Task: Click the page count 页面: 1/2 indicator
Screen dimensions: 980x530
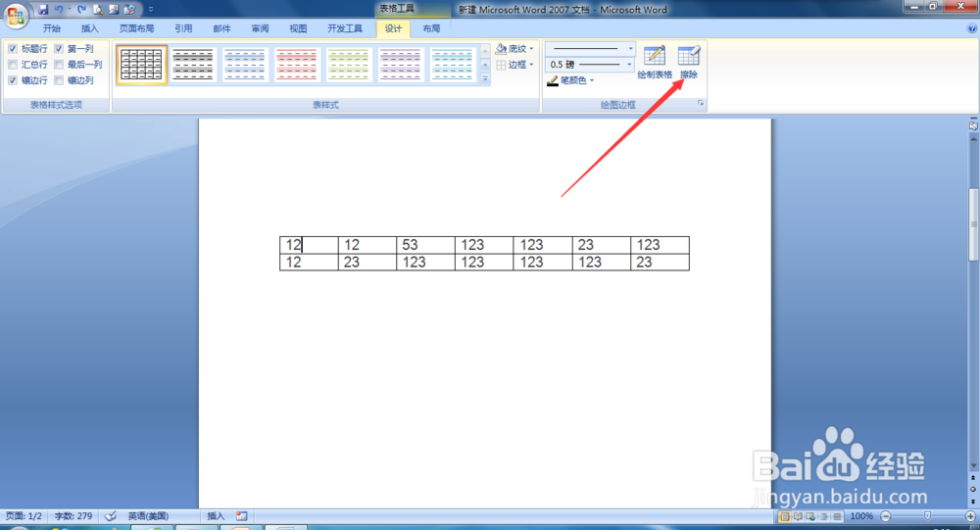Action: coord(24,516)
